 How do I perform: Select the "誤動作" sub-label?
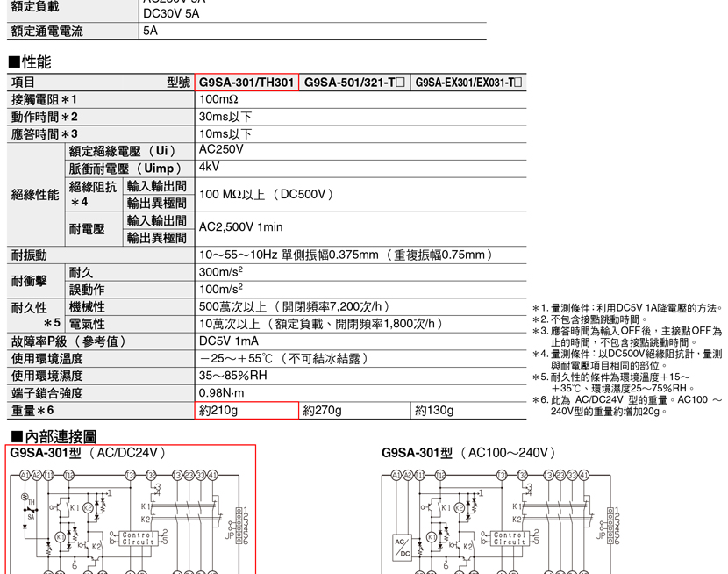point(87,290)
